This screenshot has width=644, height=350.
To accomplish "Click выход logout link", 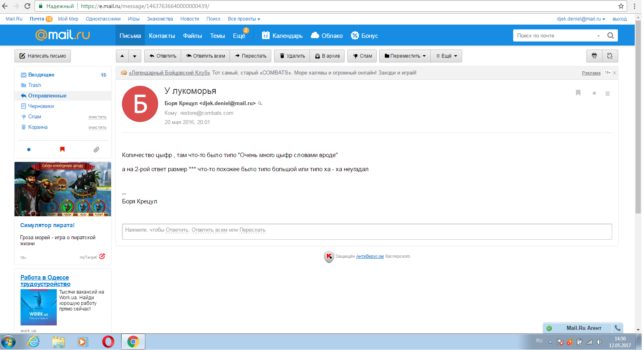I will [619, 19].
